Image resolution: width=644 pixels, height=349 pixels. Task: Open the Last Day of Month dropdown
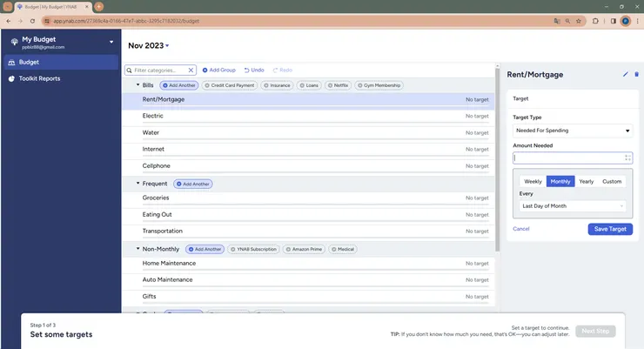[x=573, y=206]
